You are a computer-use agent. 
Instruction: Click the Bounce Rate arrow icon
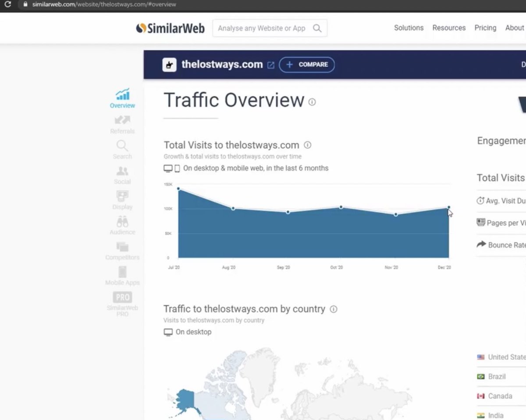tap(481, 244)
